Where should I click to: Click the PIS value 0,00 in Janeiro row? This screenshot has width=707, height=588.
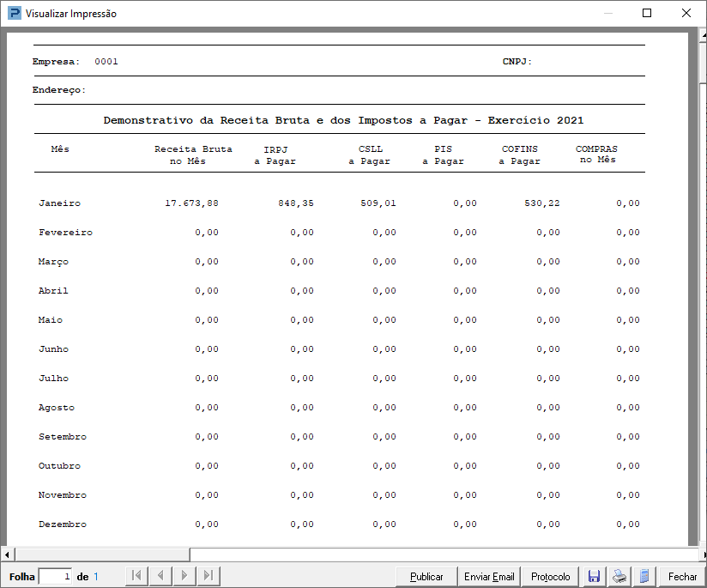[465, 203]
